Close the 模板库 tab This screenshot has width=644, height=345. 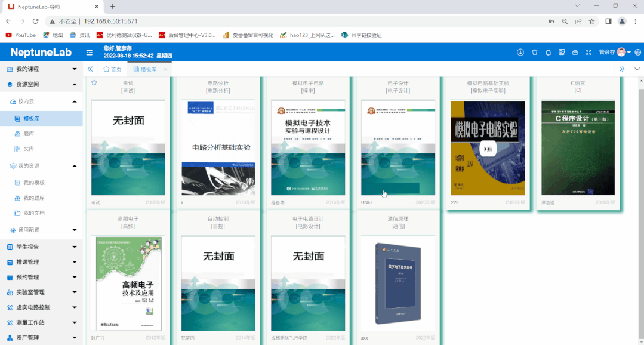click(166, 70)
